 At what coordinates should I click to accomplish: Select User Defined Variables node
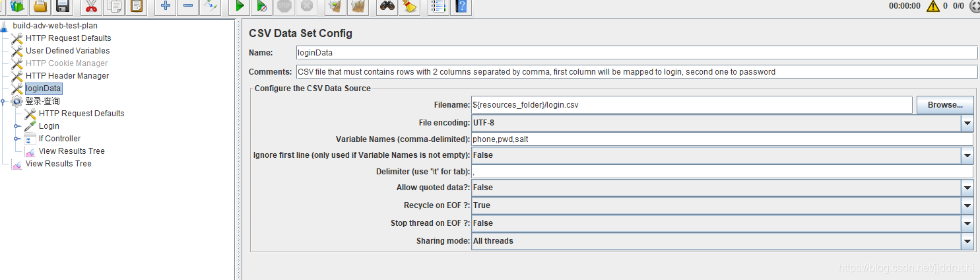pyautogui.click(x=67, y=51)
